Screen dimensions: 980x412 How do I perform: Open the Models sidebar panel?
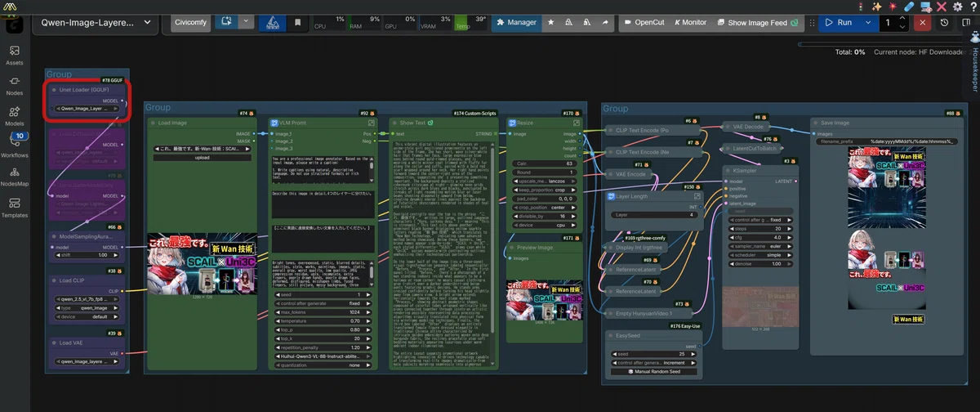15,116
